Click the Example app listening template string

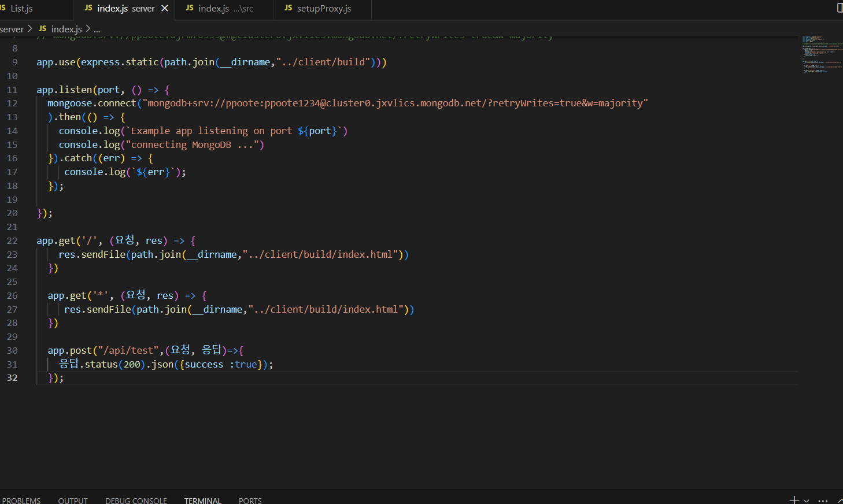[x=234, y=131]
